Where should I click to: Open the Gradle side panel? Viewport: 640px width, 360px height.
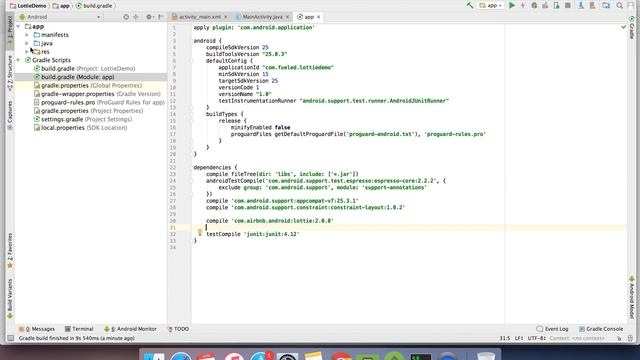coord(632,28)
